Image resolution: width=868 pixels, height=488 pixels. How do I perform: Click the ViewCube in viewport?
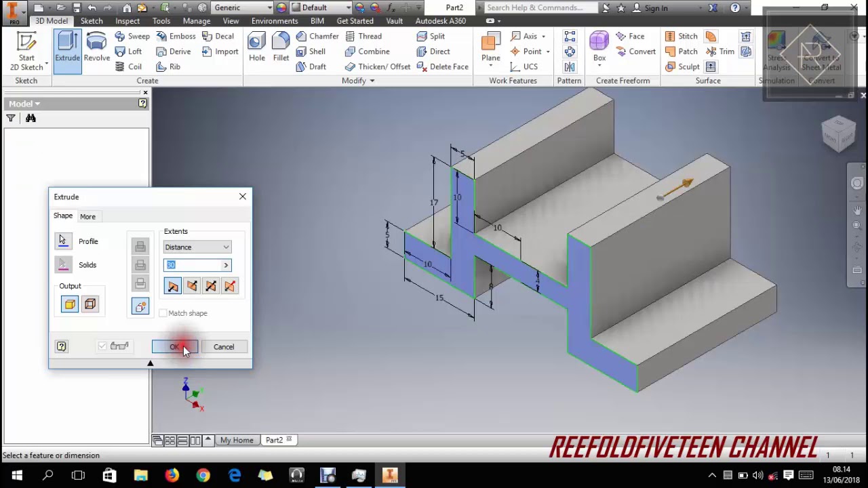click(839, 133)
